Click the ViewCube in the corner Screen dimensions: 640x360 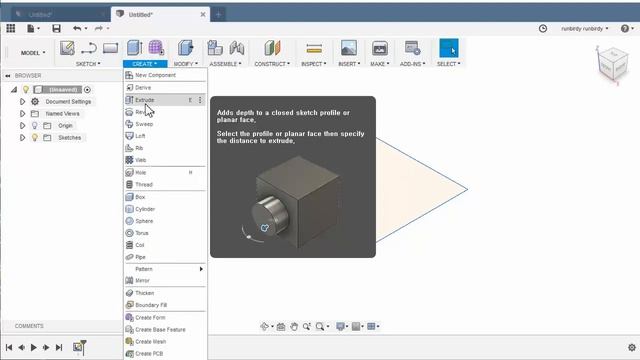pos(612,65)
